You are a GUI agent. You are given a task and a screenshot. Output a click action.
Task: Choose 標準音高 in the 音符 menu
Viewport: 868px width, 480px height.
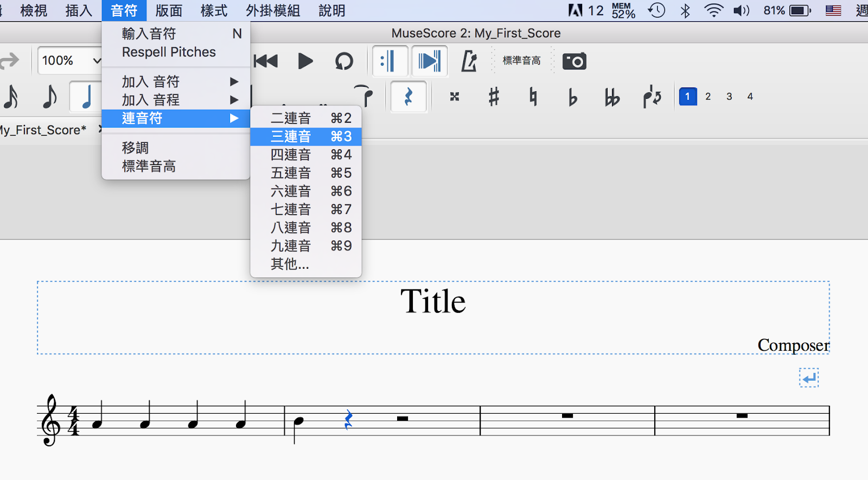(176, 166)
